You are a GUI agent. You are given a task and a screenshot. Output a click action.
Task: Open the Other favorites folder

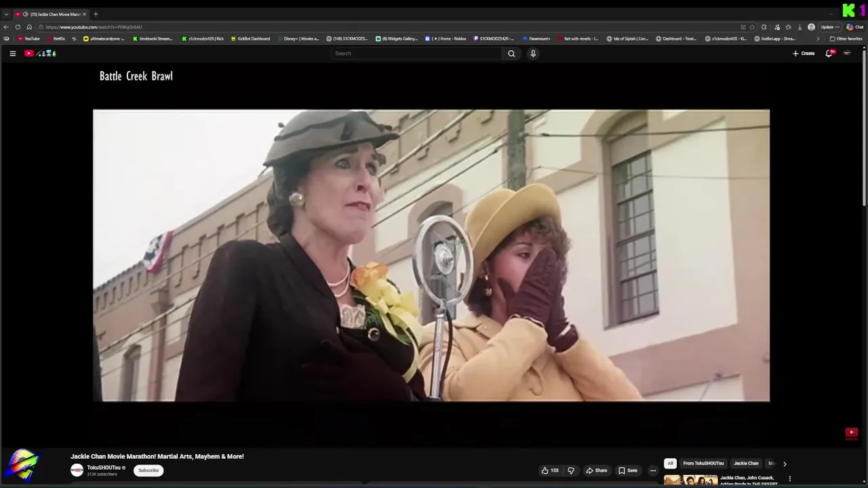click(x=846, y=39)
